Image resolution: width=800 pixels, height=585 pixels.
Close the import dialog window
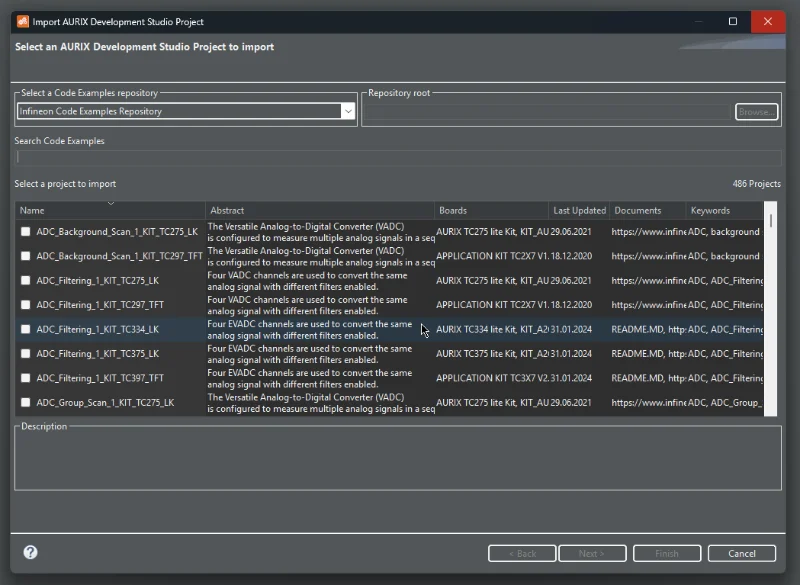(768, 21)
